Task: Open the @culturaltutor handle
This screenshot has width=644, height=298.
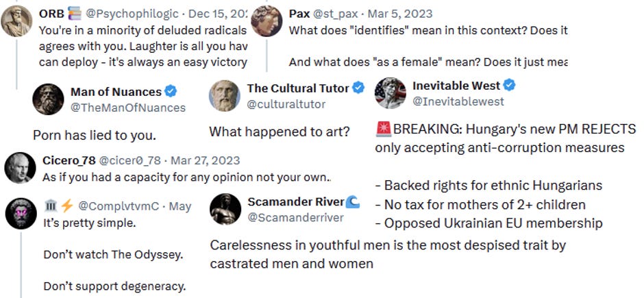Action: point(286,104)
